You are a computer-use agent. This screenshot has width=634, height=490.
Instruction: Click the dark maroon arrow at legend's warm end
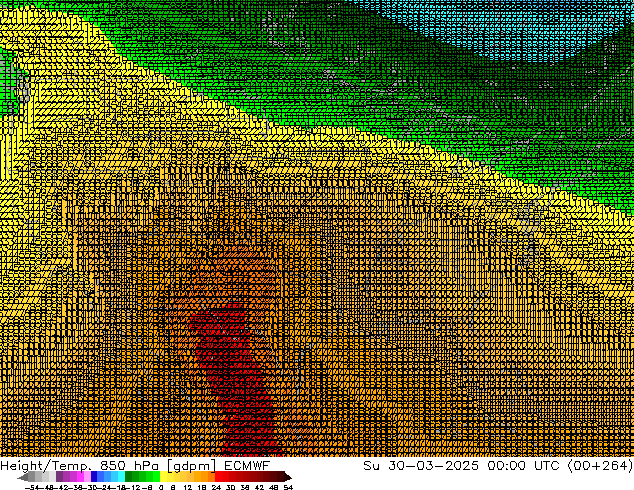288,477
